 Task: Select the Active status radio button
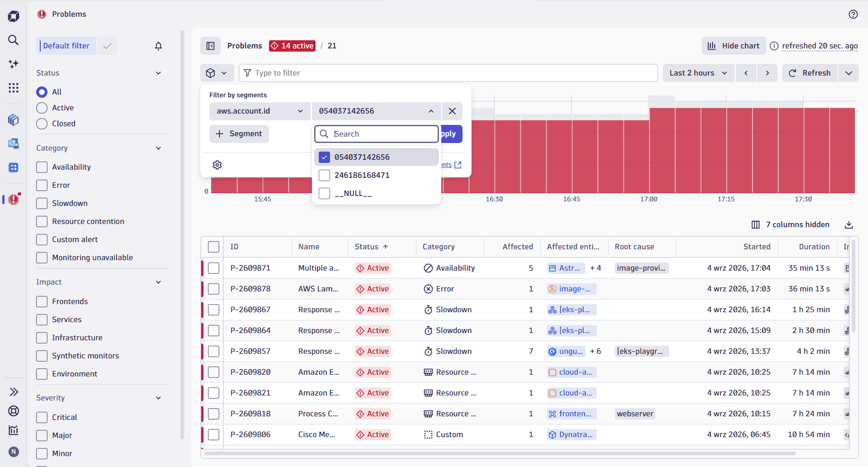point(42,108)
